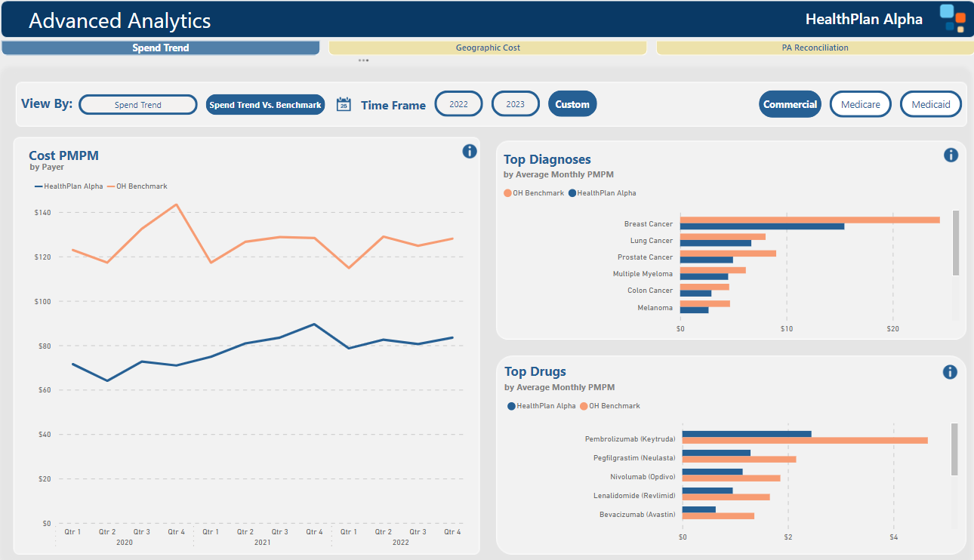Screen dimensions: 974x560
Task: Click the Bevacizumab (Avastin) drug label
Action: click(x=637, y=515)
